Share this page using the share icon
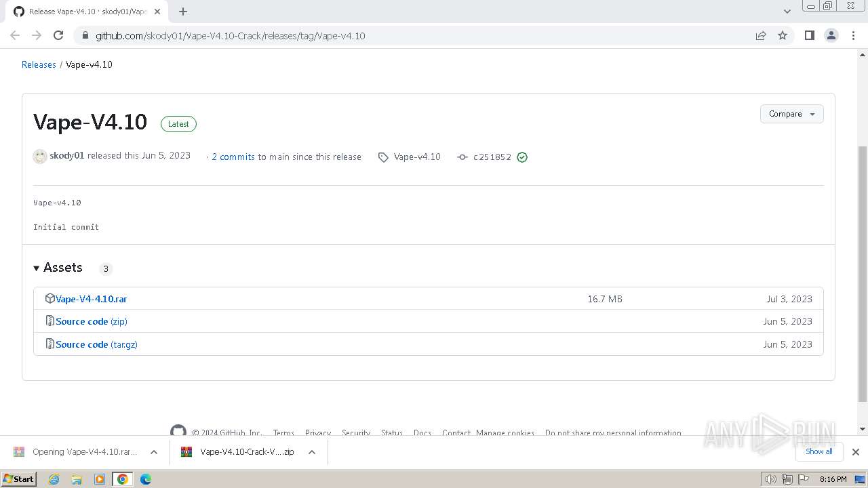 (x=761, y=36)
